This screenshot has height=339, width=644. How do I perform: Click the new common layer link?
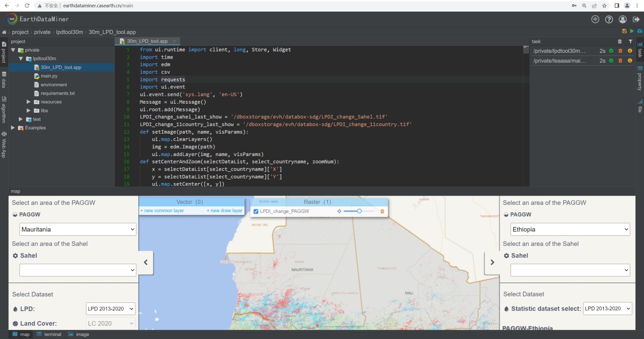pyautogui.click(x=162, y=210)
